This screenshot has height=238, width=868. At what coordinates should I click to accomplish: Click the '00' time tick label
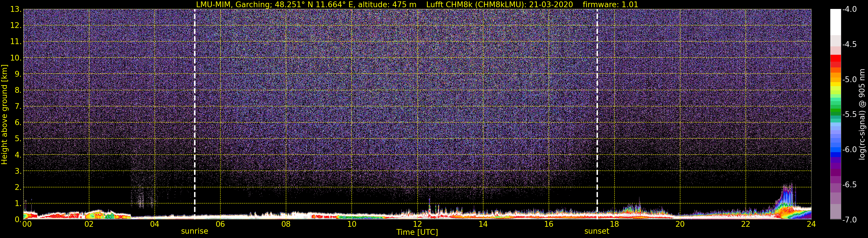point(27,224)
